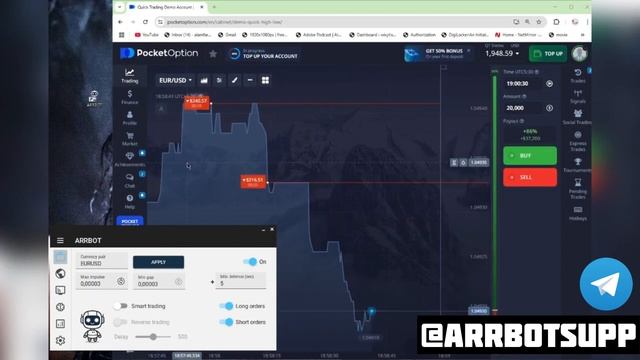Click the horizontal line tool icon
This screenshot has width=640, height=360.
(x=250, y=80)
